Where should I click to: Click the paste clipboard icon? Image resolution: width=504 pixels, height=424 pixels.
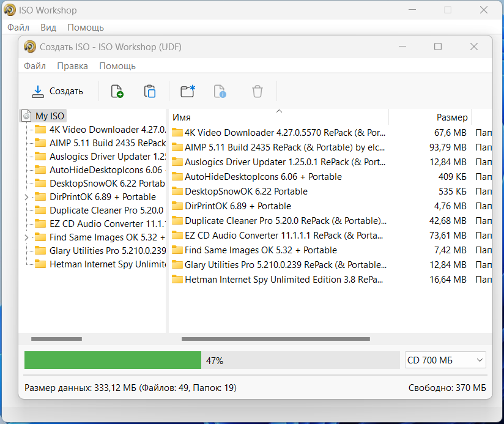pyautogui.click(x=150, y=91)
